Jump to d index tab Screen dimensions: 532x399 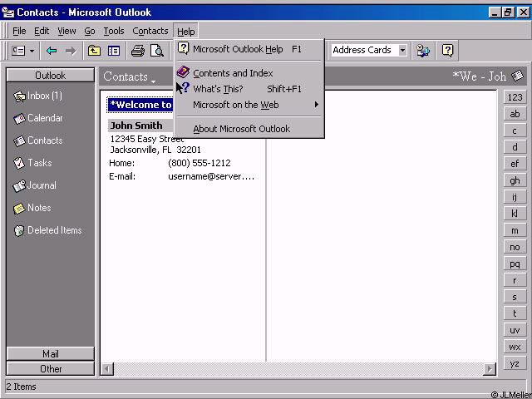(515, 147)
